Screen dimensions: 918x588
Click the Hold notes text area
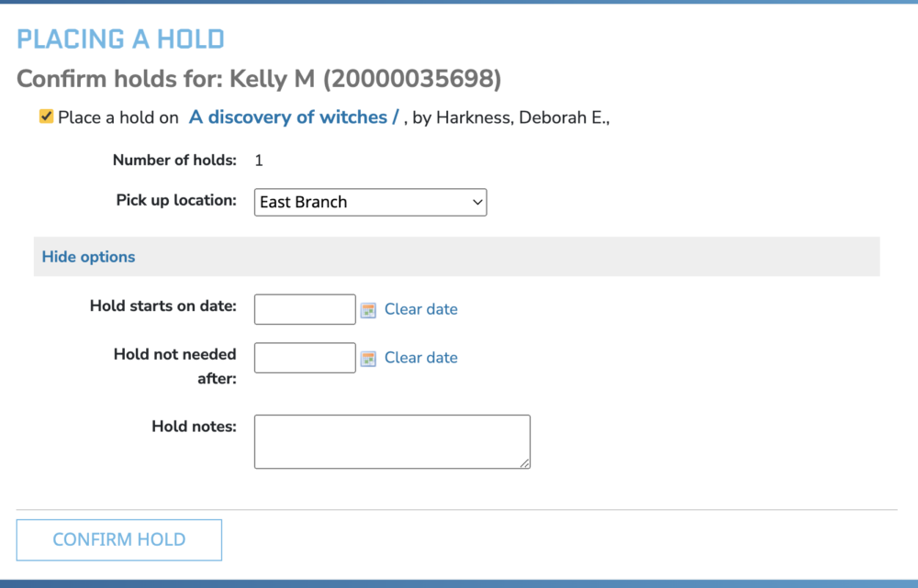[x=391, y=440]
